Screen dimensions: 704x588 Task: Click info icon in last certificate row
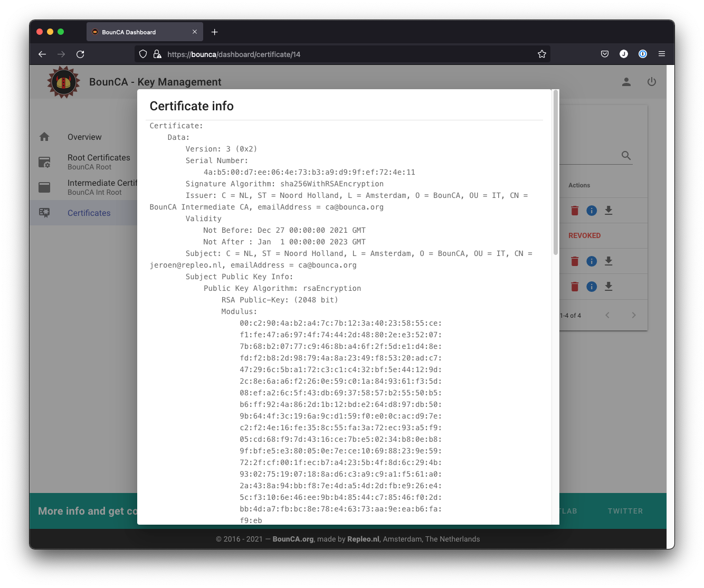tap(592, 287)
